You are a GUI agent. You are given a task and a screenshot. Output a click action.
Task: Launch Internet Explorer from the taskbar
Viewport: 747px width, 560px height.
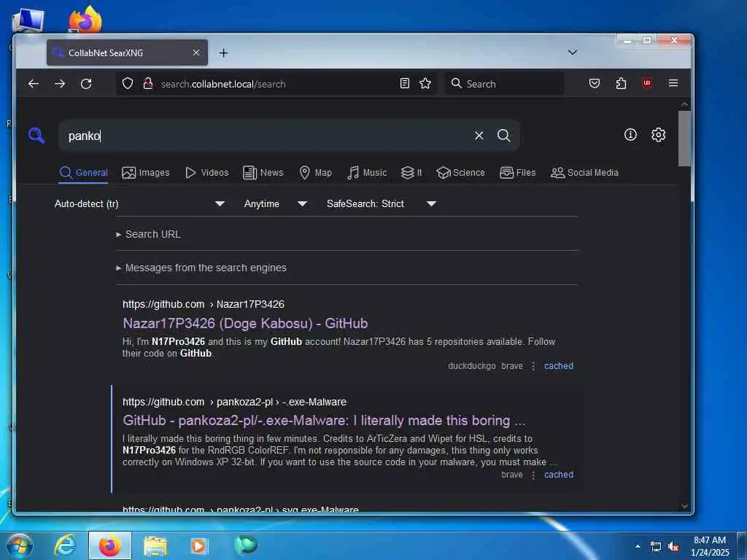click(65, 545)
